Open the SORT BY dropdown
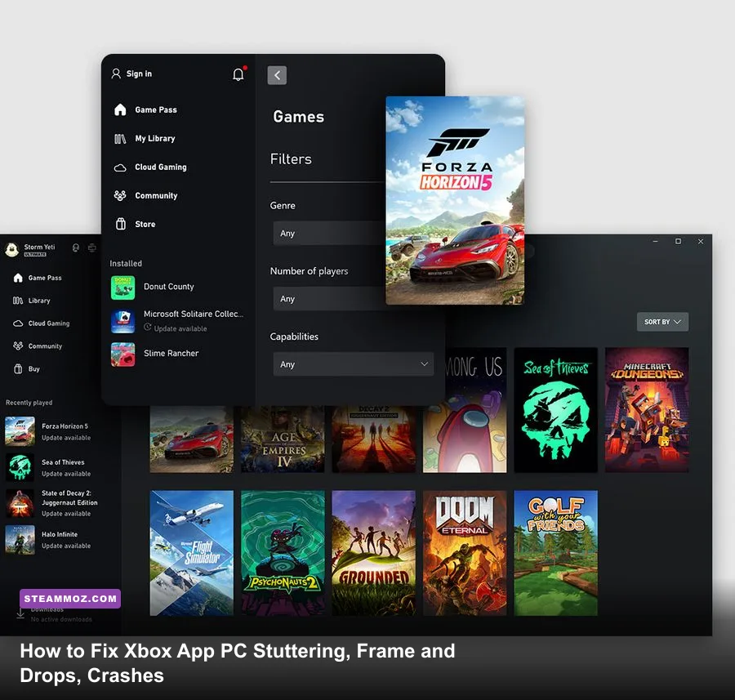The image size is (735, 700). 662,322
